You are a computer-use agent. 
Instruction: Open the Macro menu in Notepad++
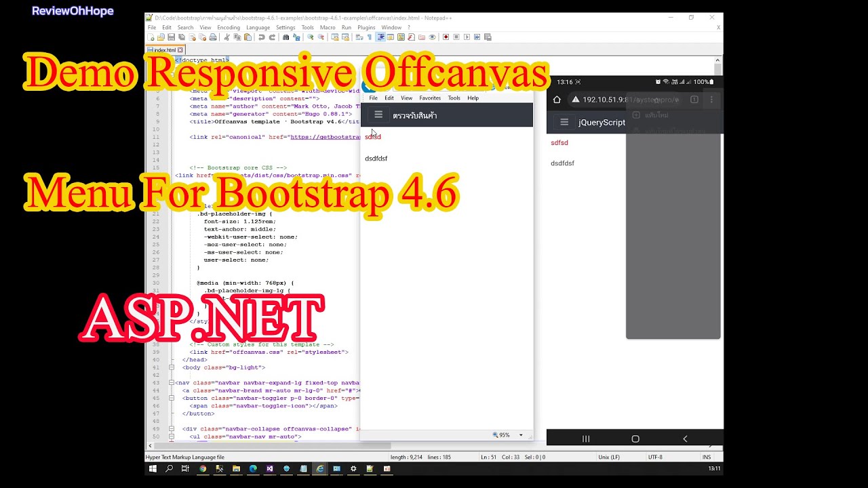click(x=328, y=28)
